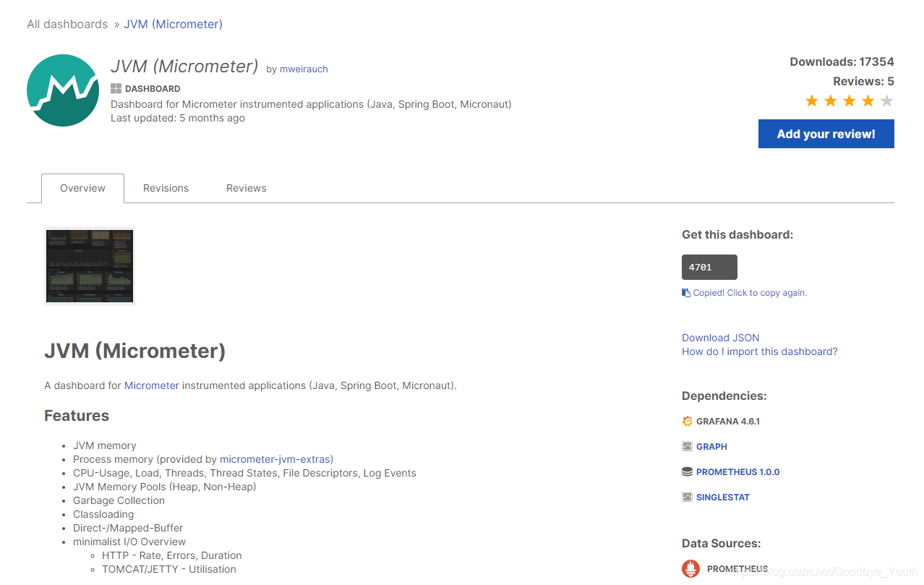Open the GRAFANA 4.6.1 dependency link

[728, 421]
